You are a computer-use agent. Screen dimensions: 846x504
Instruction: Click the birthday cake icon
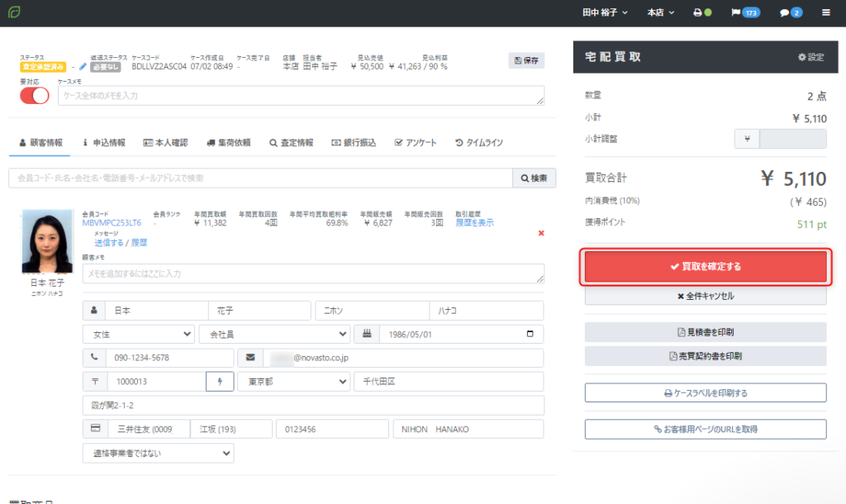coord(367,334)
